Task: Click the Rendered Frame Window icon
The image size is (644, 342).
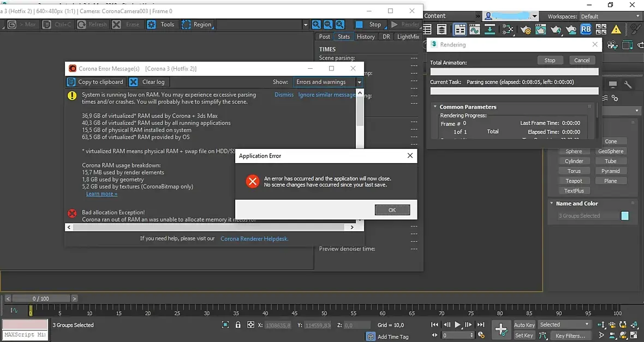Action: coord(541,30)
